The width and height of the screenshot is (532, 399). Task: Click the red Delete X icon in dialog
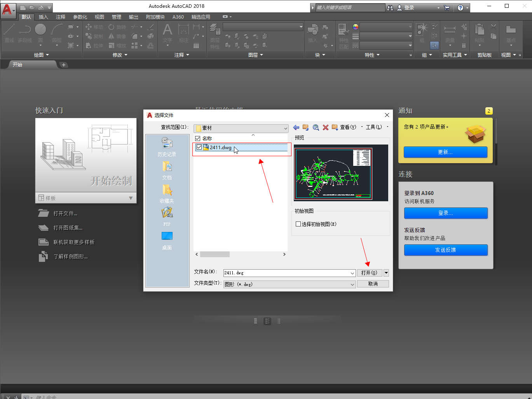pyautogui.click(x=326, y=127)
